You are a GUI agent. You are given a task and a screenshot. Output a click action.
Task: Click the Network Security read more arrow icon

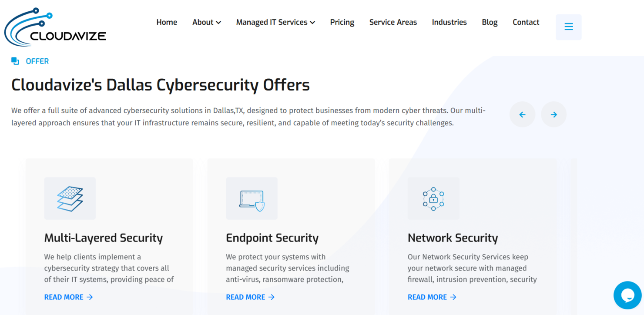453,297
